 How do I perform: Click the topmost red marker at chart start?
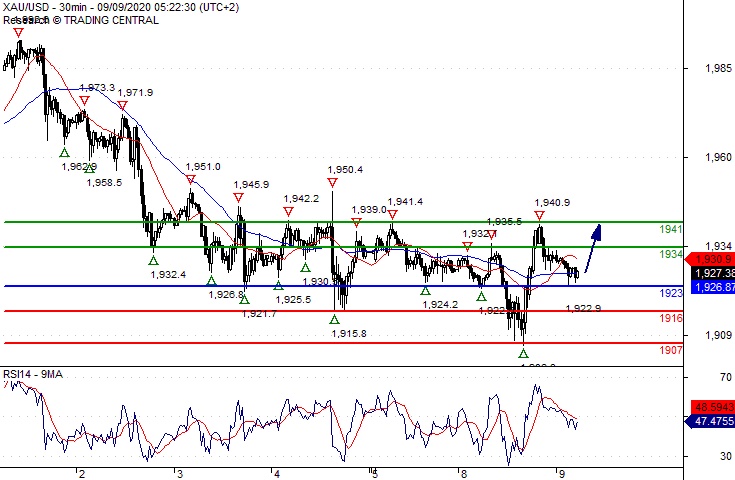click(18, 32)
